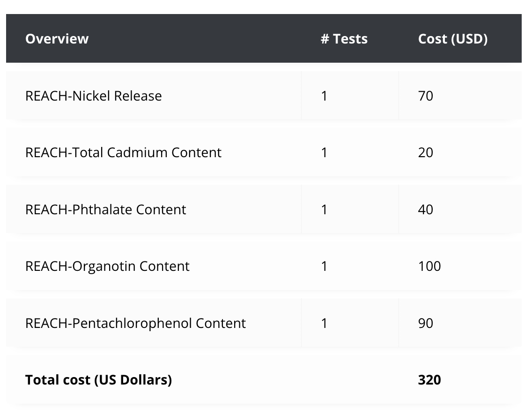This screenshot has width=532, height=414.
Task: Select the test count for Nickel Release
Action: point(325,96)
